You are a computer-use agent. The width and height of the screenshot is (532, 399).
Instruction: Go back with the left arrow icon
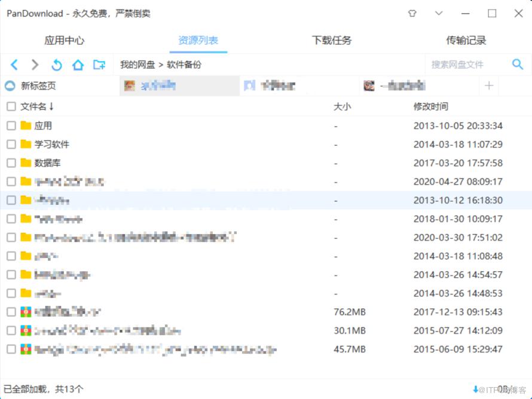tap(14, 65)
